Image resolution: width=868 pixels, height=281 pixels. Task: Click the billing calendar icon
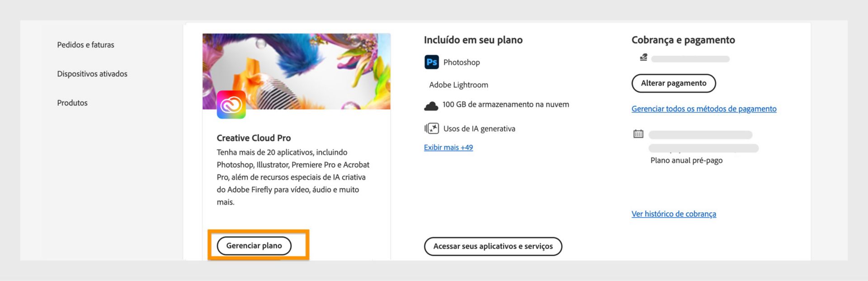[x=637, y=134]
